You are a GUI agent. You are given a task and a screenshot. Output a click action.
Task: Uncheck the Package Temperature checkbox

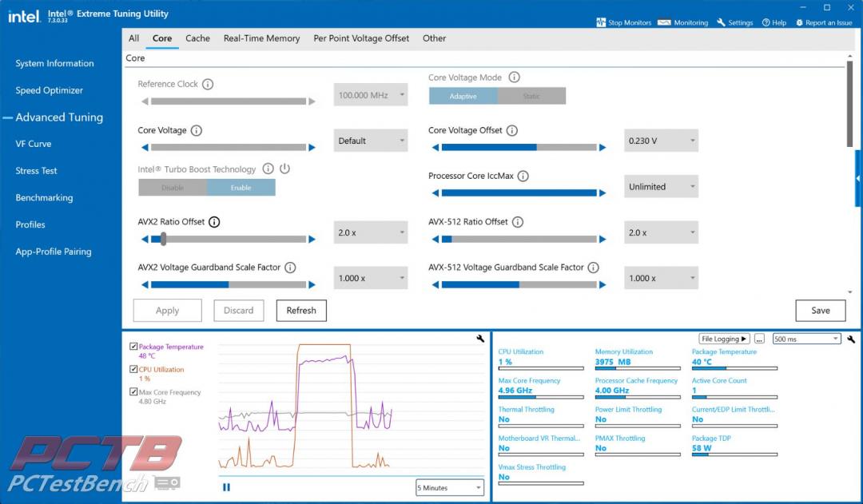(x=133, y=347)
